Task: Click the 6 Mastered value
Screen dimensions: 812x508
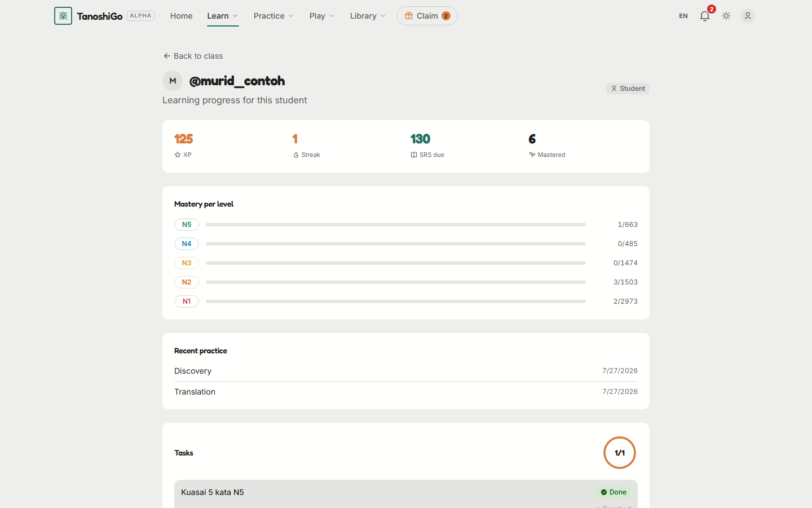Action: click(532, 139)
